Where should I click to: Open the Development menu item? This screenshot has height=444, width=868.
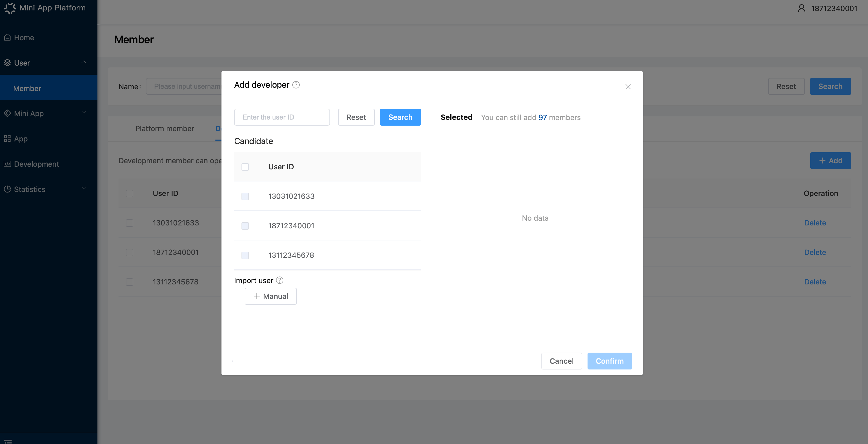[x=48, y=164]
